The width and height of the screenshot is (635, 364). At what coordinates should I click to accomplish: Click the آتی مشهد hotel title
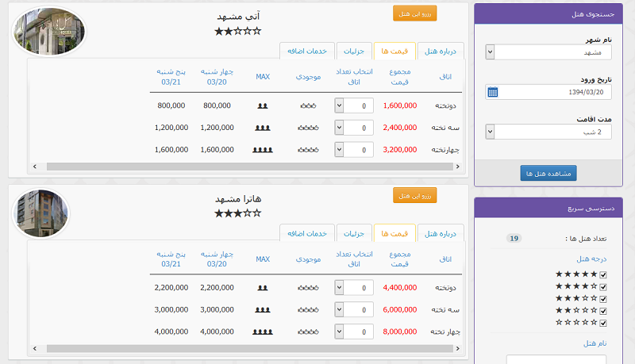click(238, 16)
